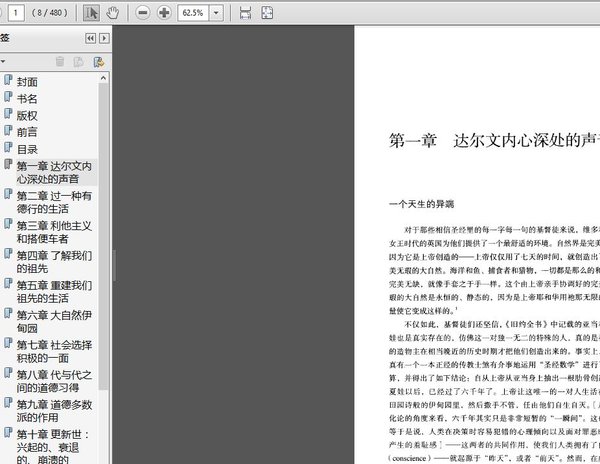The width and height of the screenshot is (600, 464).
Task: Click the bookmark icon beside 第十章
Action: 8,433
